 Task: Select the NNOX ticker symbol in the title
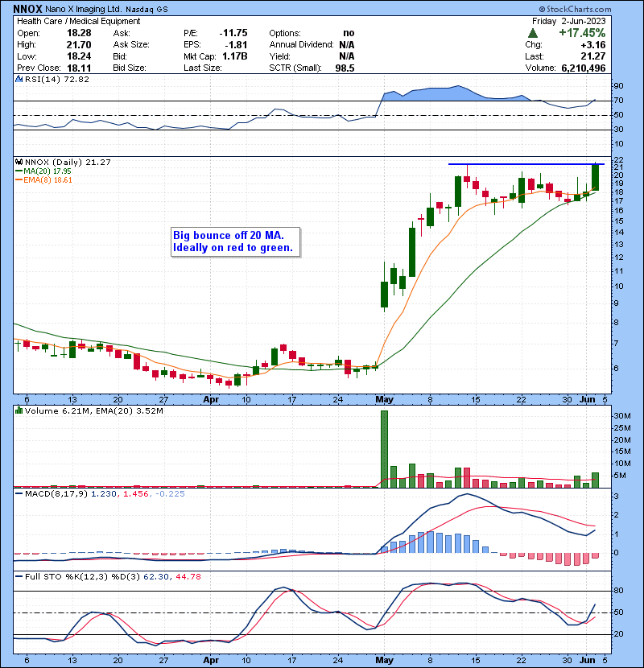coord(27,9)
